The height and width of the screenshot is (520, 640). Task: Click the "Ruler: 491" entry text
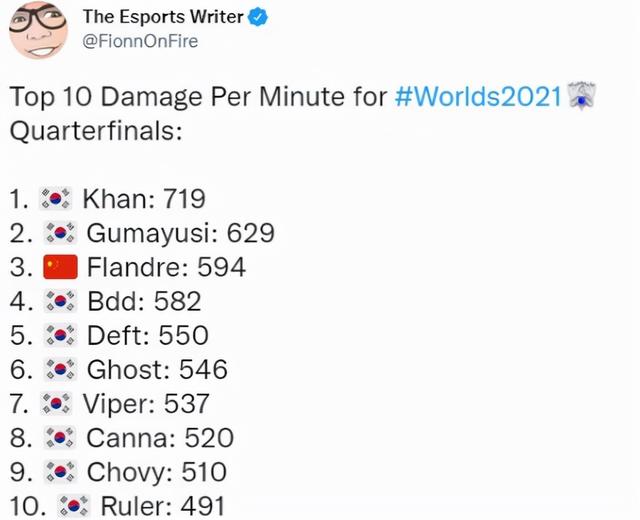163,505
